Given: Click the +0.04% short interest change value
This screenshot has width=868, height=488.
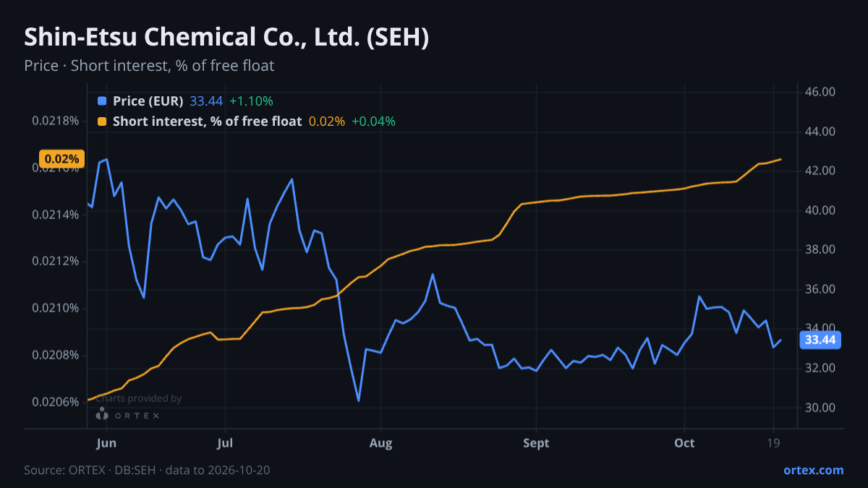Looking at the screenshot, I should pyautogui.click(x=373, y=121).
